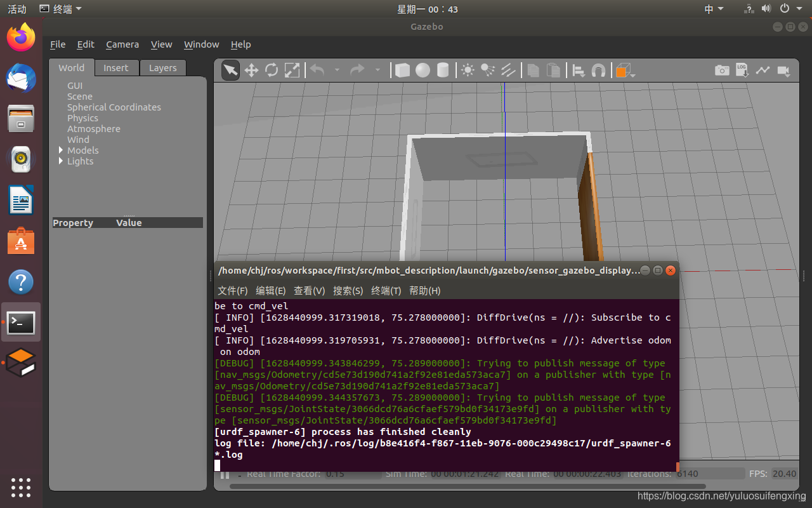
Task: Insert a box shape
Action: click(x=402, y=70)
